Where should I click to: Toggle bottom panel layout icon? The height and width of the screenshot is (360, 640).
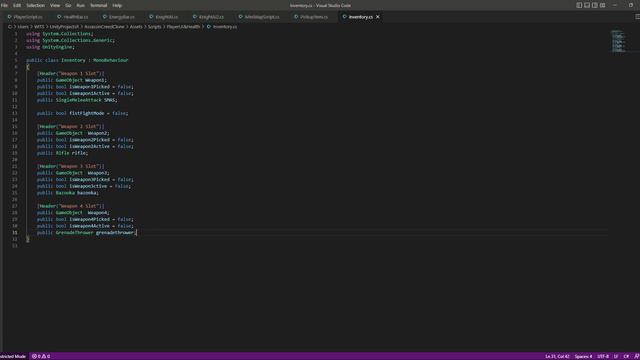(587, 5)
